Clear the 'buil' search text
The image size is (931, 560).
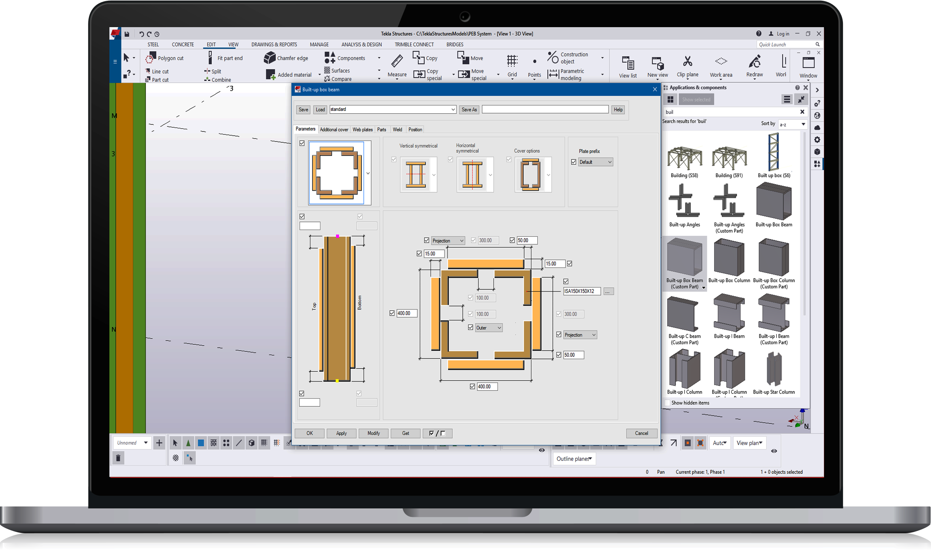802,112
